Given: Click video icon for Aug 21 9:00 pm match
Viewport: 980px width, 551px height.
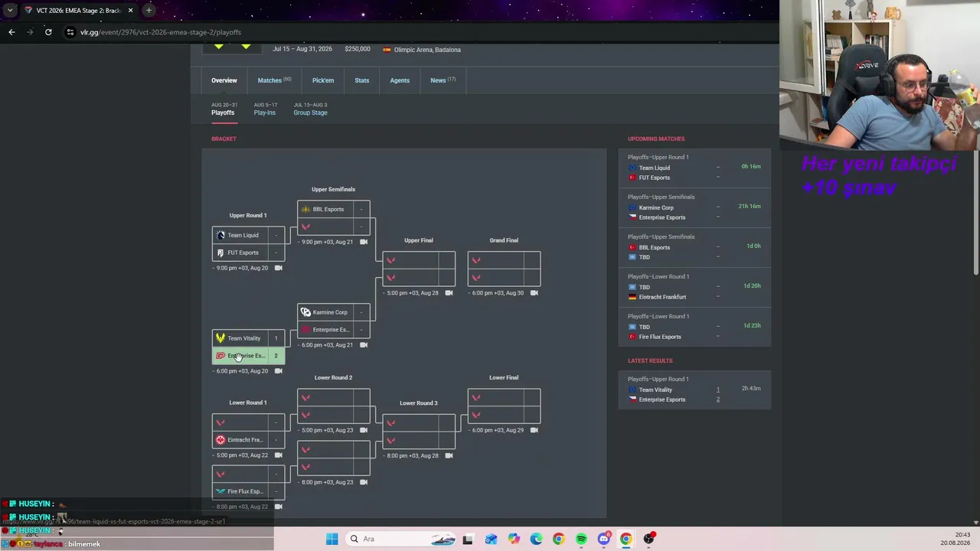Looking at the screenshot, I should click(364, 242).
